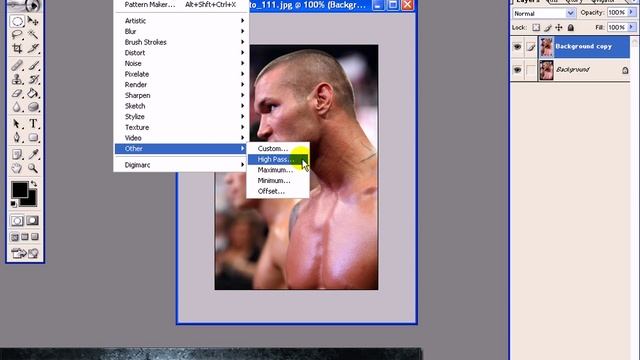
Task: Select the Paint Bucket tool
Action: point(33,93)
